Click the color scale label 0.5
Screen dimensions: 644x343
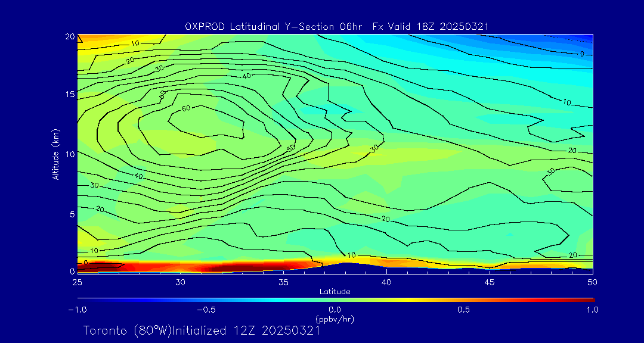[464, 310]
